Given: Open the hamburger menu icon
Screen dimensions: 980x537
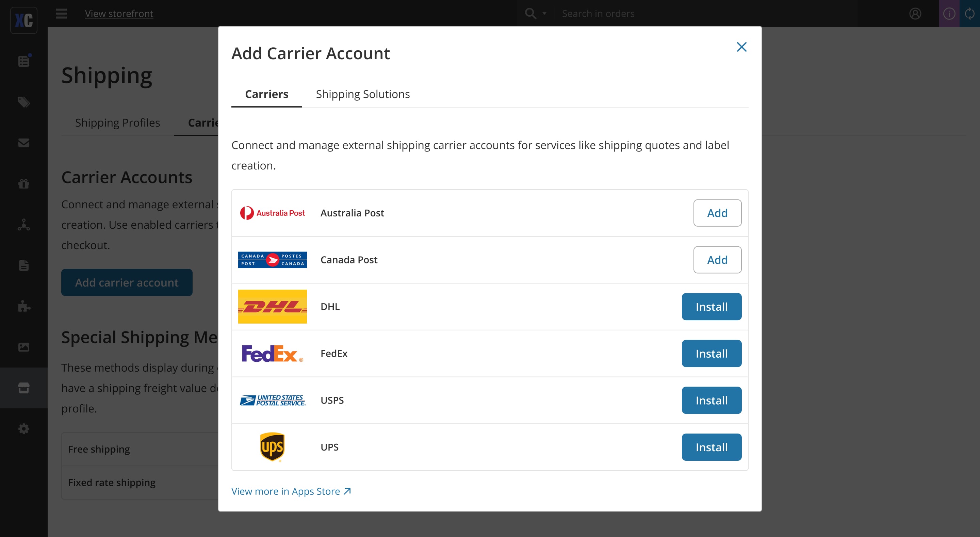Looking at the screenshot, I should [61, 14].
